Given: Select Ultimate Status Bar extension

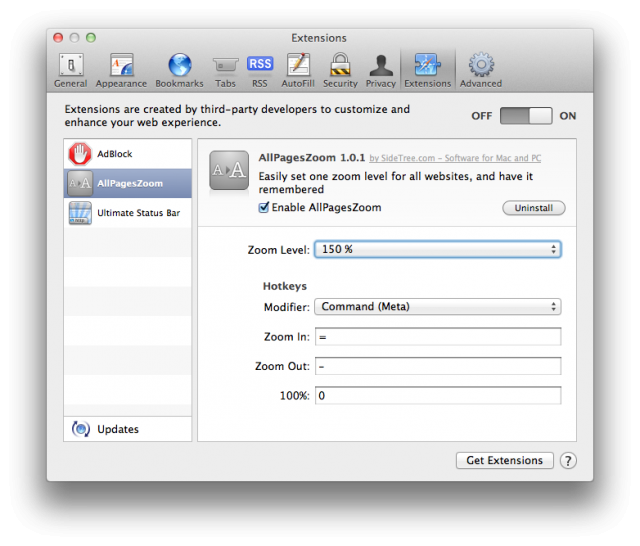Looking at the screenshot, I should [127, 213].
